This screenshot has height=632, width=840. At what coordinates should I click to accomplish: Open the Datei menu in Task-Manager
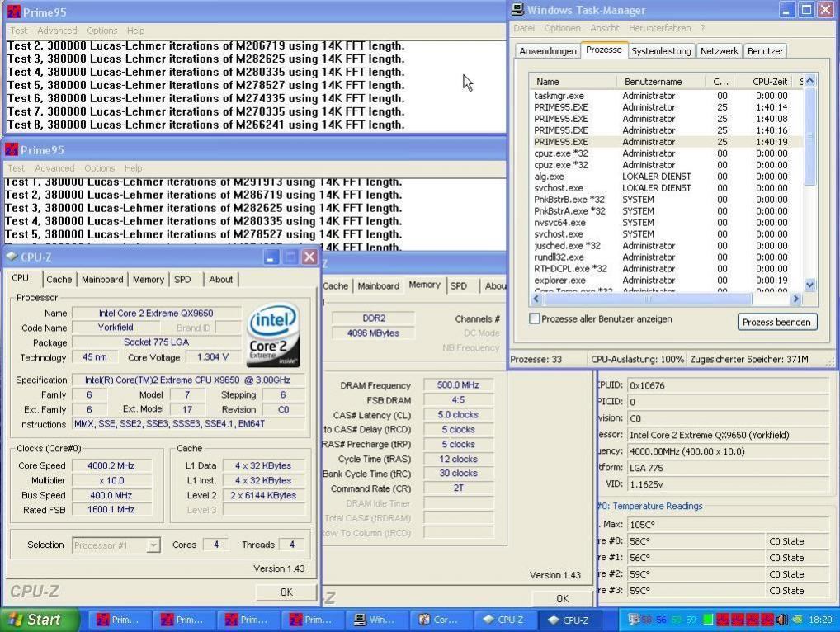[x=524, y=28]
